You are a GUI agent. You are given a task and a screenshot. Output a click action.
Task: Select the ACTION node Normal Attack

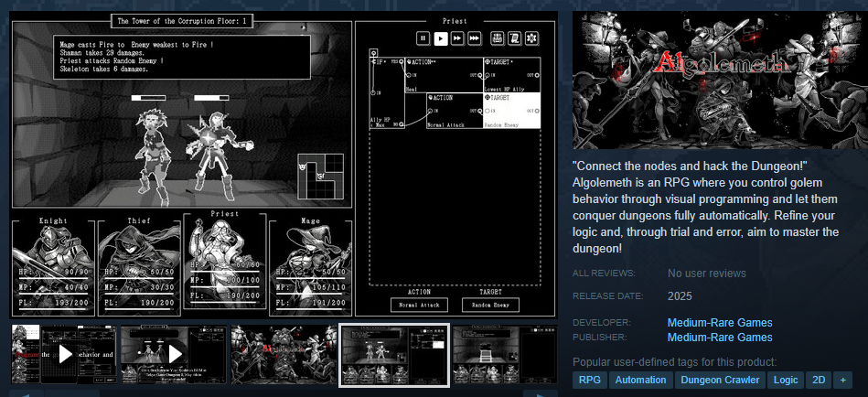(x=455, y=111)
